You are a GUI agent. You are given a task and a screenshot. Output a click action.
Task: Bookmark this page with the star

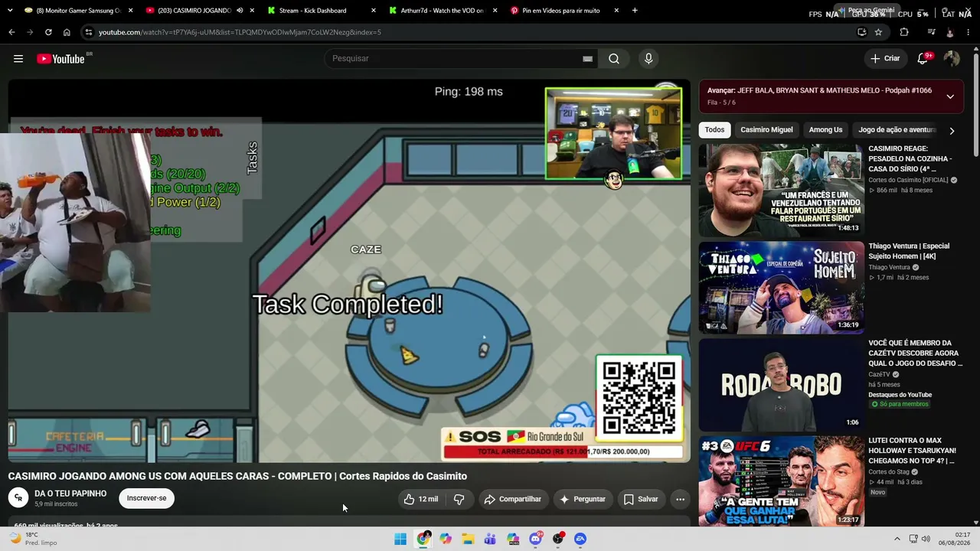pyautogui.click(x=878, y=32)
